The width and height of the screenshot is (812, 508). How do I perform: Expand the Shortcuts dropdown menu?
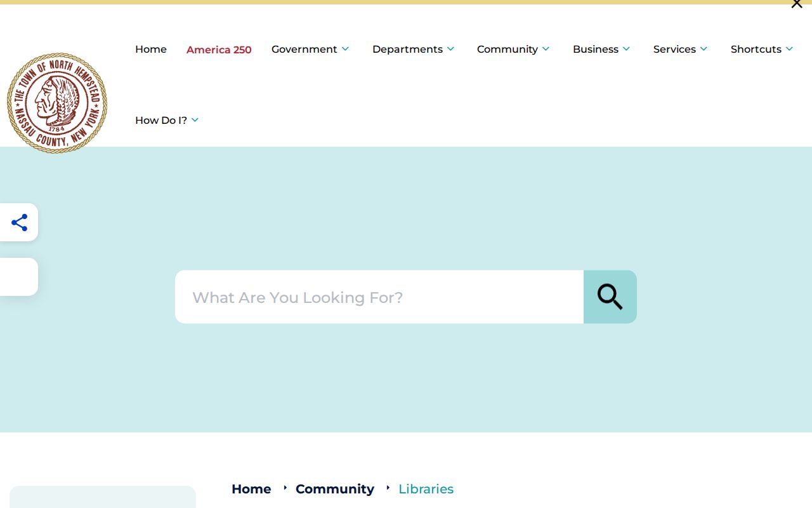[x=762, y=49]
